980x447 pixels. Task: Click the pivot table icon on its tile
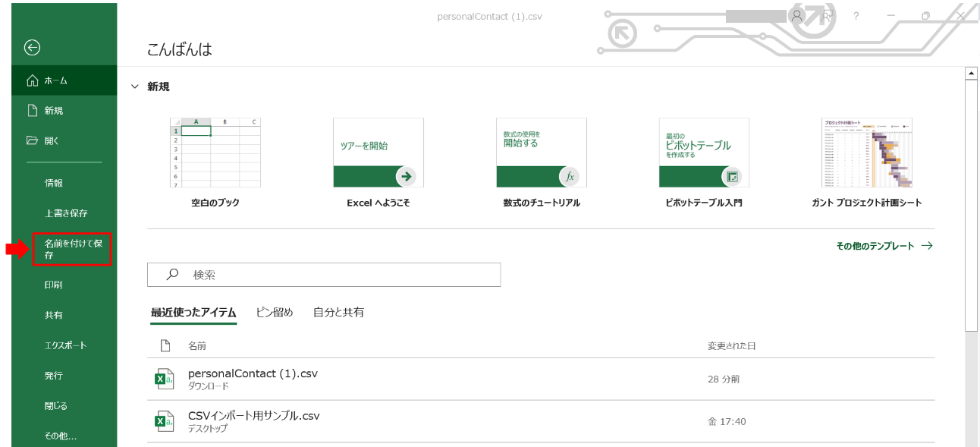click(732, 176)
